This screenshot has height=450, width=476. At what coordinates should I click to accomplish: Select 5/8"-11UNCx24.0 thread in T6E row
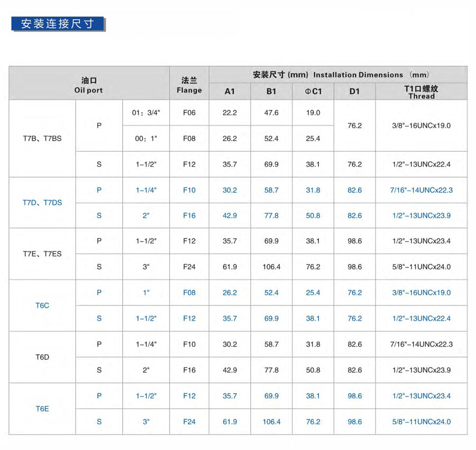pos(422,422)
